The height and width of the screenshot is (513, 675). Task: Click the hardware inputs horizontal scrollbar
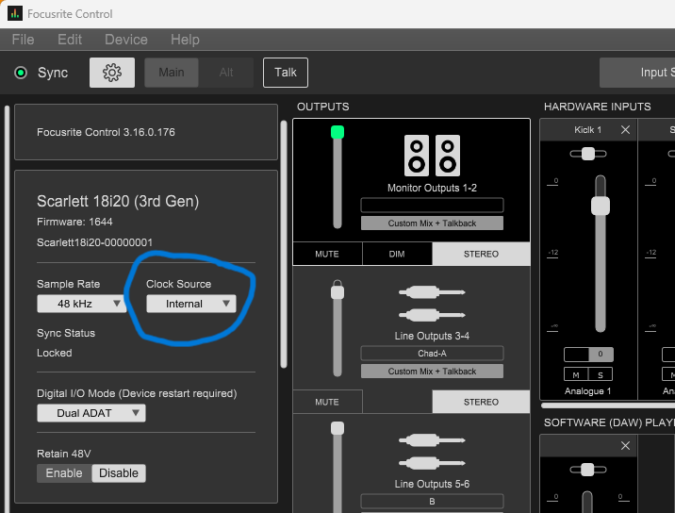point(608,405)
